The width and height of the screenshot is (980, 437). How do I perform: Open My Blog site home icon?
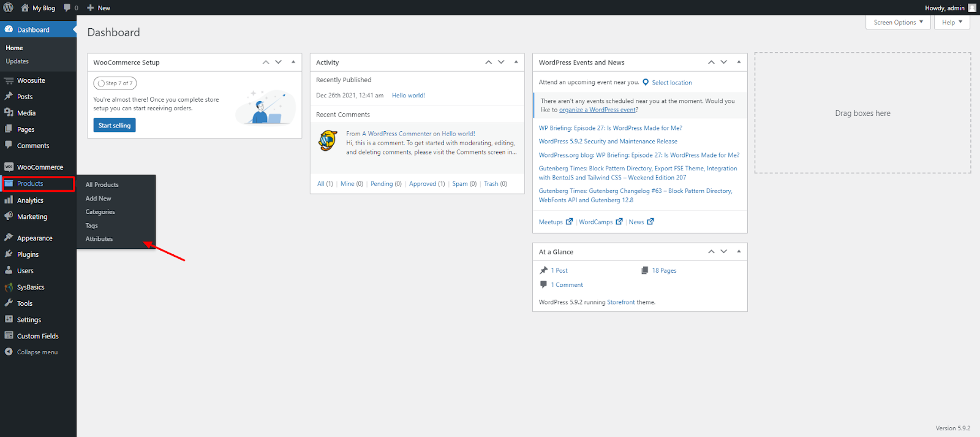coord(25,8)
